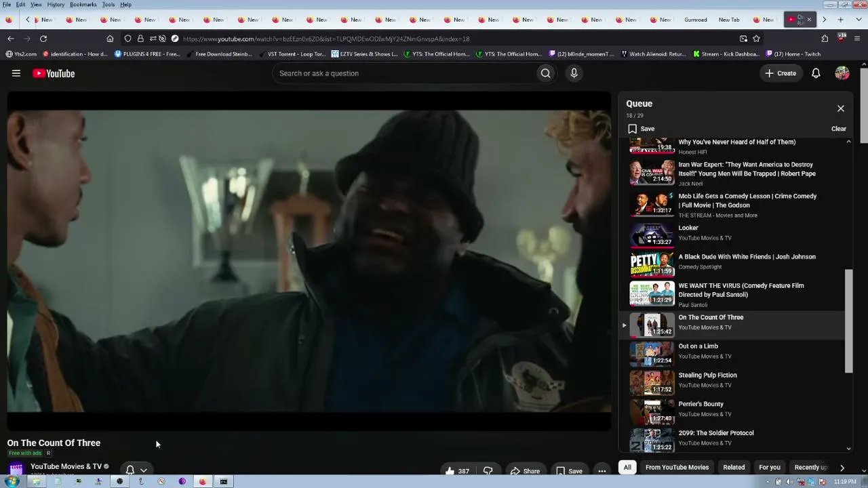
Task: Select the From YouTube Movies chip
Action: click(677, 467)
